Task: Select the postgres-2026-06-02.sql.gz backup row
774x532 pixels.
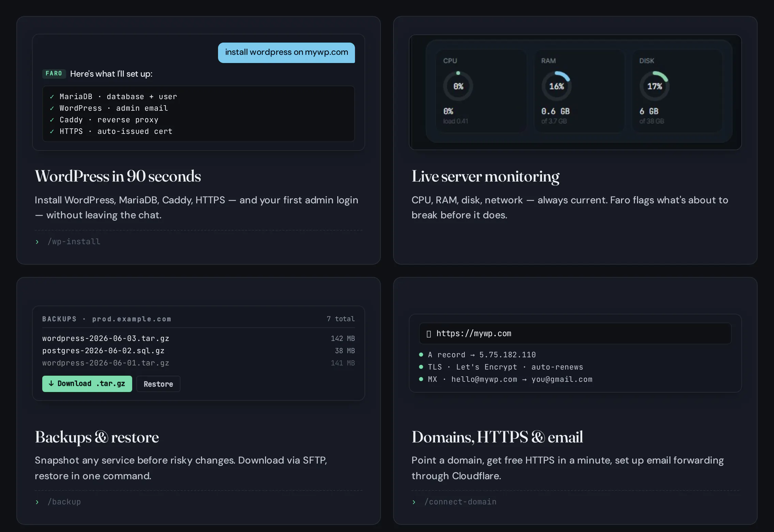Action: point(199,350)
